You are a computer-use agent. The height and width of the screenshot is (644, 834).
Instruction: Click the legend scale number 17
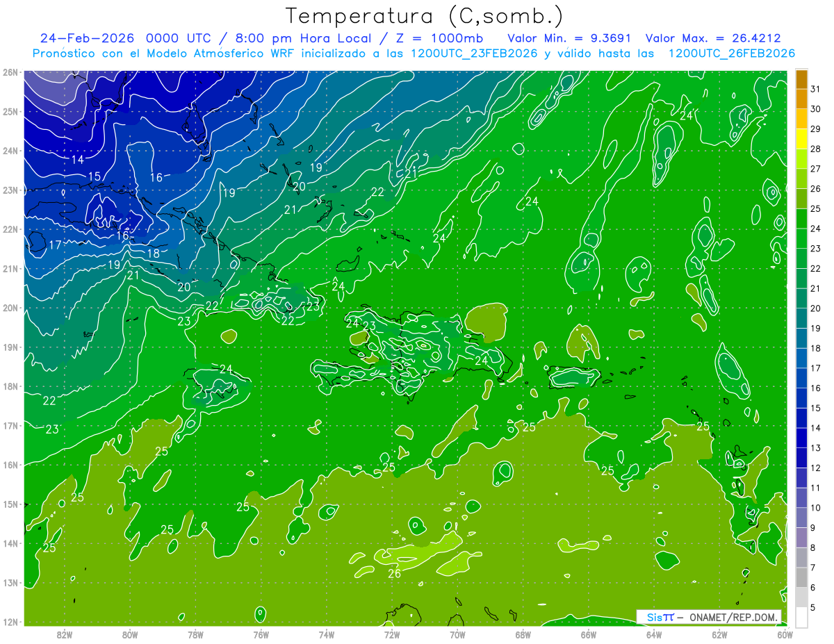click(x=816, y=368)
